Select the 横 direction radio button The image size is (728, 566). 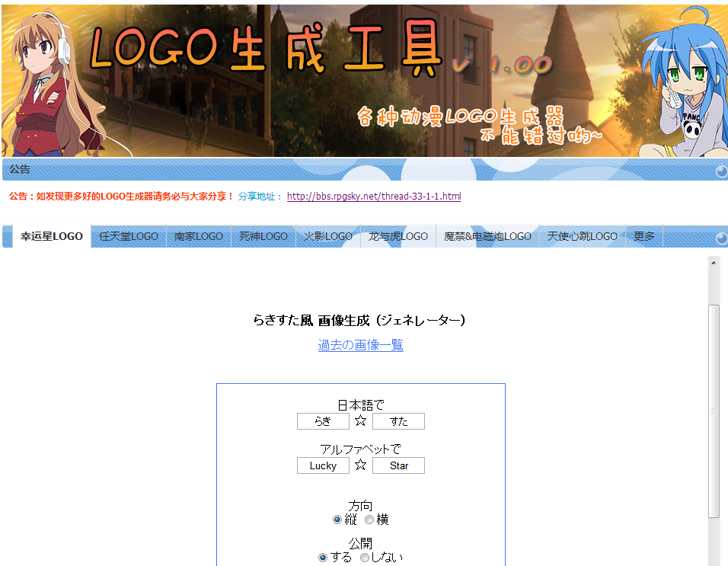click(369, 520)
